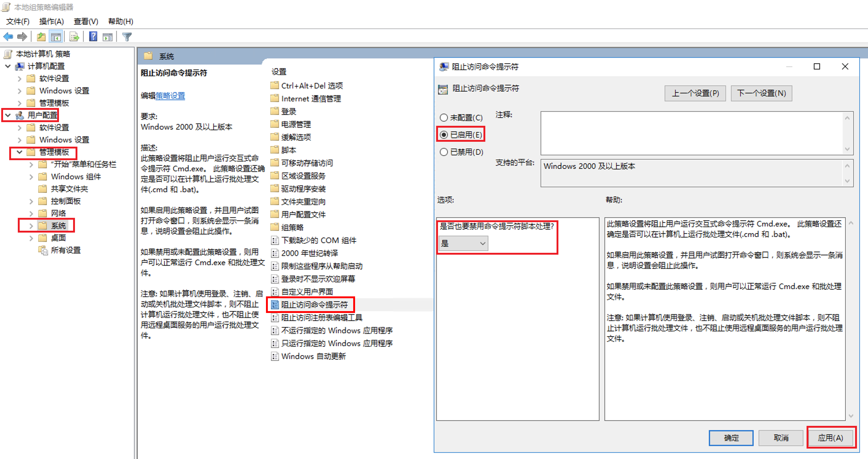Select the 共享文件夹 folder icon in tree
The width and height of the screenshot is (868, 459).
click(x=43, y=188)
